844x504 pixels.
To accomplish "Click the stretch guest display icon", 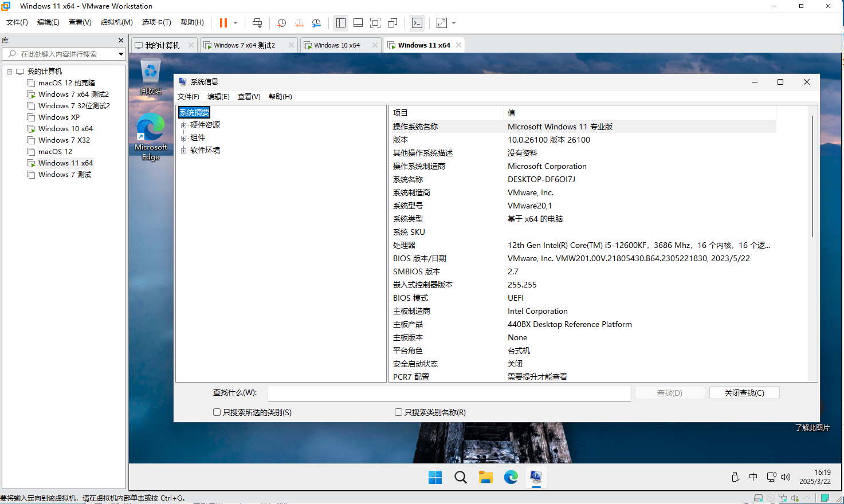I will click(442, 23).
